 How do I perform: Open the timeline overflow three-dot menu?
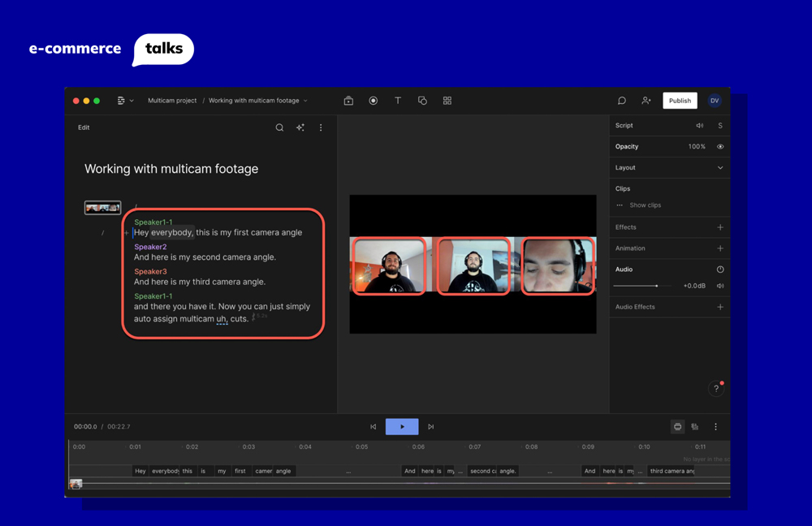pyautogui.click(x=715, y=426)
